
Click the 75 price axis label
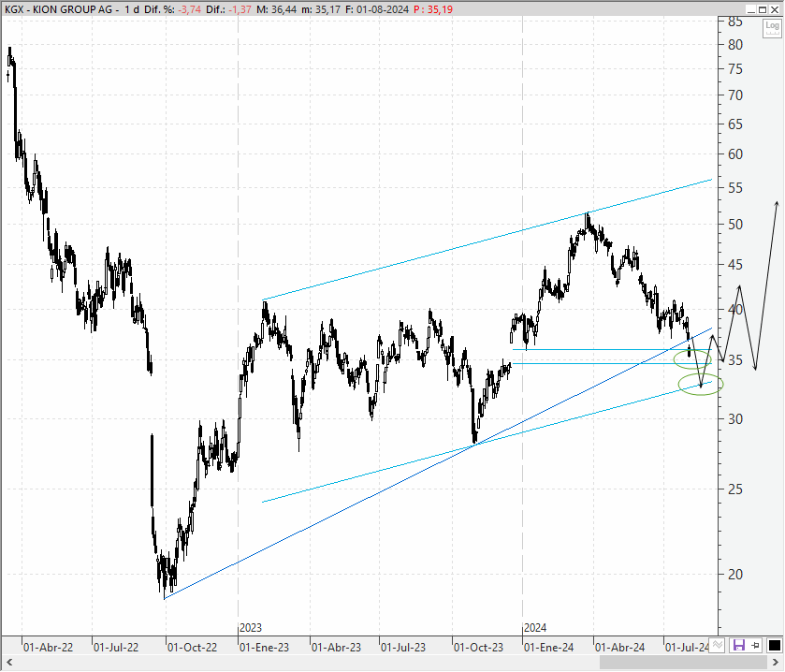click(734, 69)
